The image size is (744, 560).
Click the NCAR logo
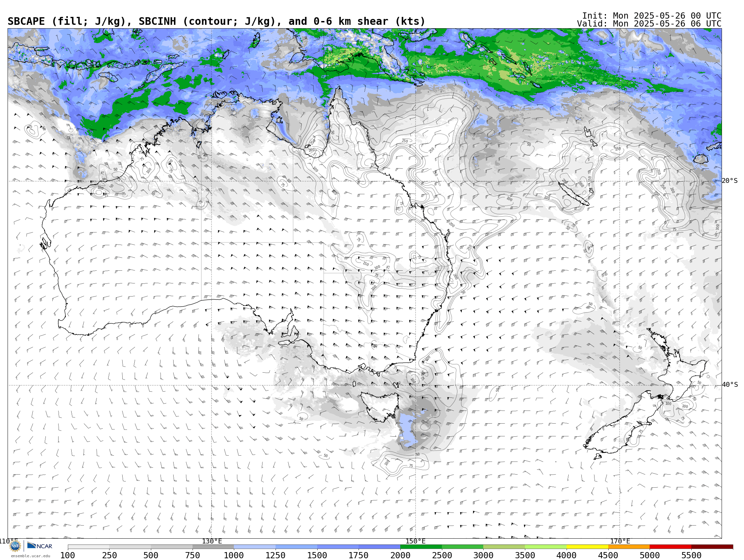tap(40, 546)
